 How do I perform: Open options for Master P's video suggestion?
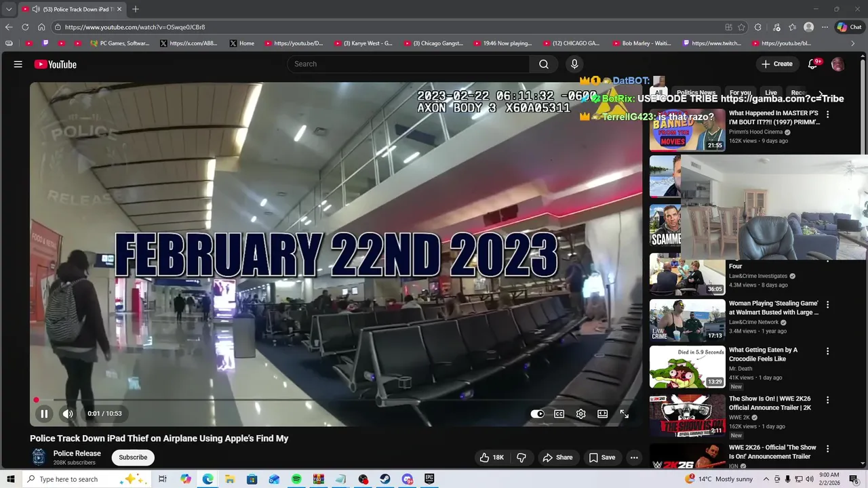[x=827, y=114]
